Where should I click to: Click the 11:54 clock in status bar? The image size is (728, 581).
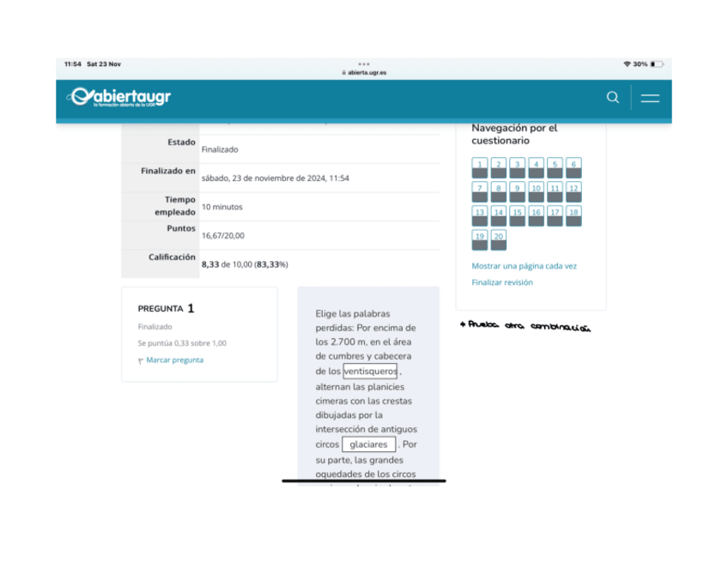[72, 64]
